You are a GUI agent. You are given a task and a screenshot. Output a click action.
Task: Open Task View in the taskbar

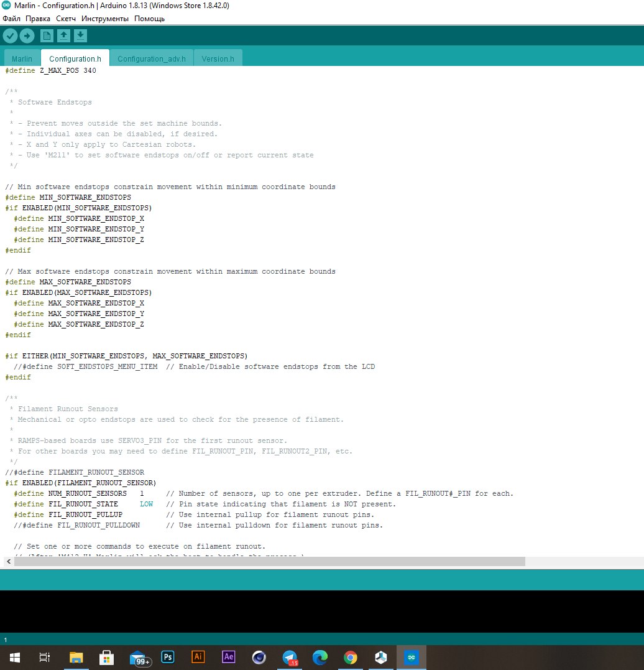click(44, 657)
